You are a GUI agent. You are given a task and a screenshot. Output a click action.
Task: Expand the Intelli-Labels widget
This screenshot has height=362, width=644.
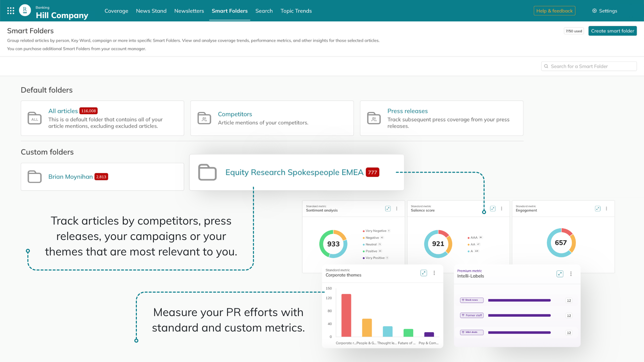[560, 274]
